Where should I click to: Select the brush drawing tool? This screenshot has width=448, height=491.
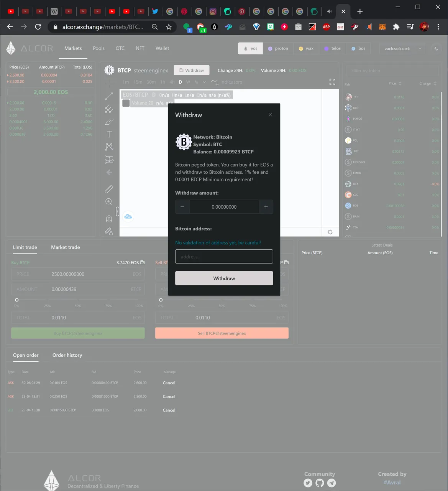pos(109,122)
